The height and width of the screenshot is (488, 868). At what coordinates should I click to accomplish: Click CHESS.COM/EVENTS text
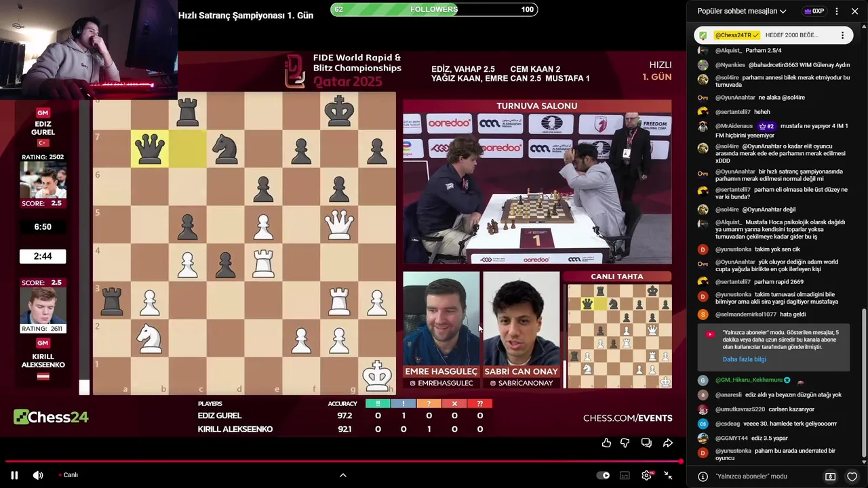[x=628, y=418]
